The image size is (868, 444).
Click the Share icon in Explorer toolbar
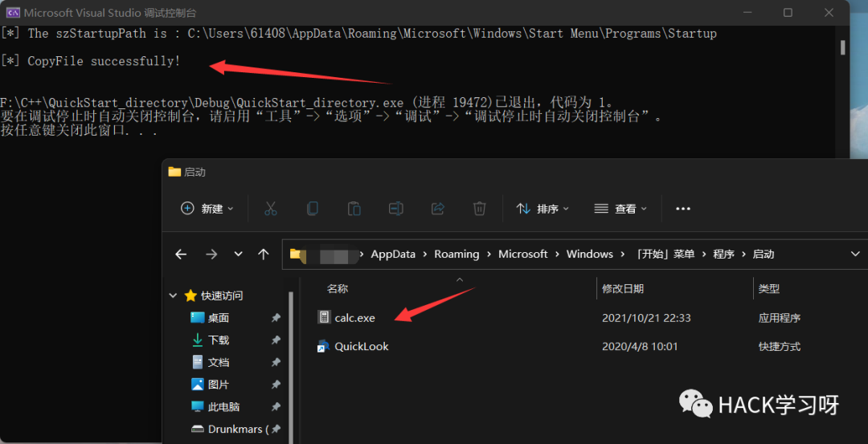click(438, 209)
